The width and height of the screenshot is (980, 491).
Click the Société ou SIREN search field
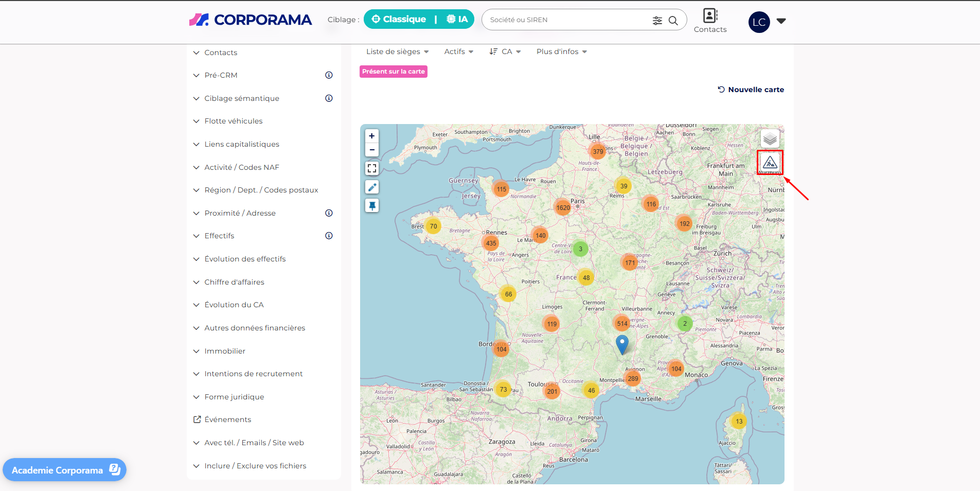pyautogui.click(x=566, y=20)
